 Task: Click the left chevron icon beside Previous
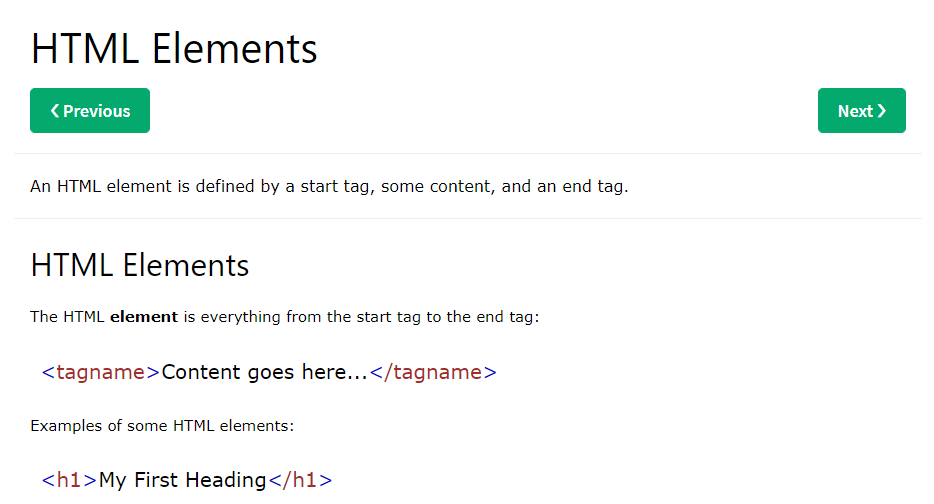point(55,111)
